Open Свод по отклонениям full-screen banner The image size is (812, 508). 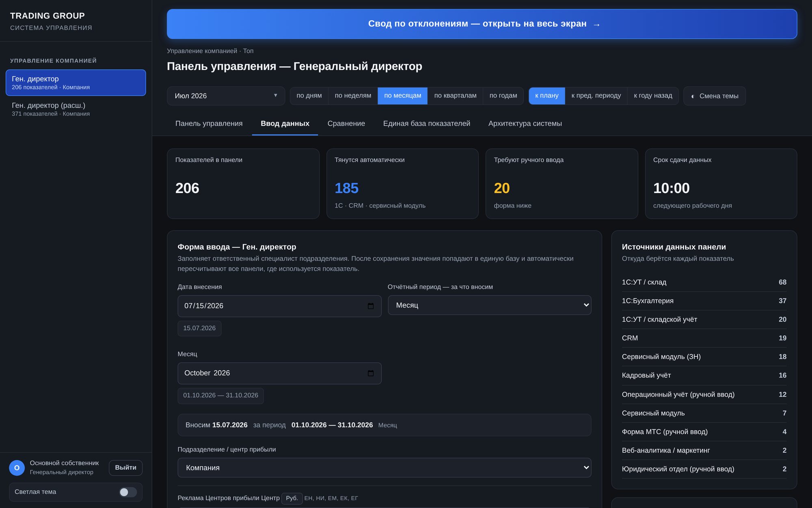482,24
